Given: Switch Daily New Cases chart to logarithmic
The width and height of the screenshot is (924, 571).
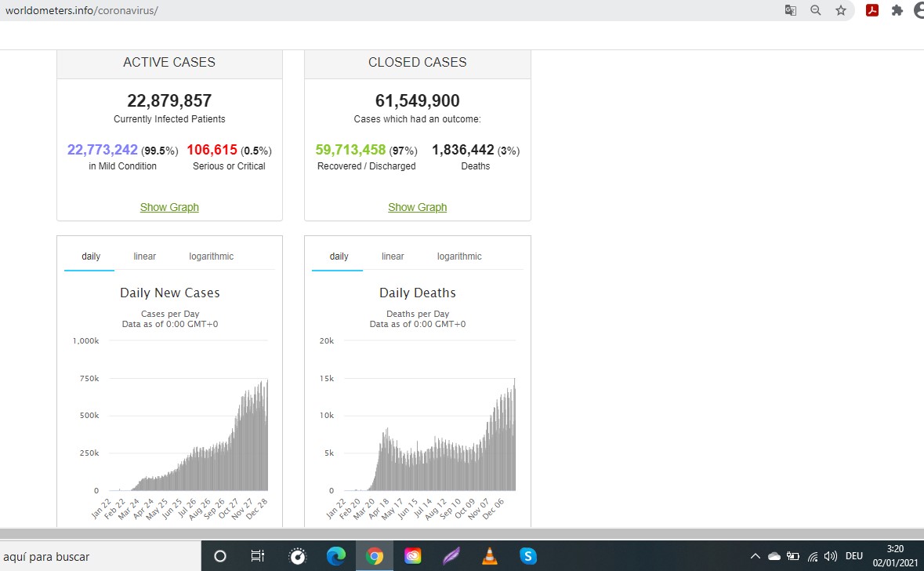Looking at the screenshot, I should (211, 256).
